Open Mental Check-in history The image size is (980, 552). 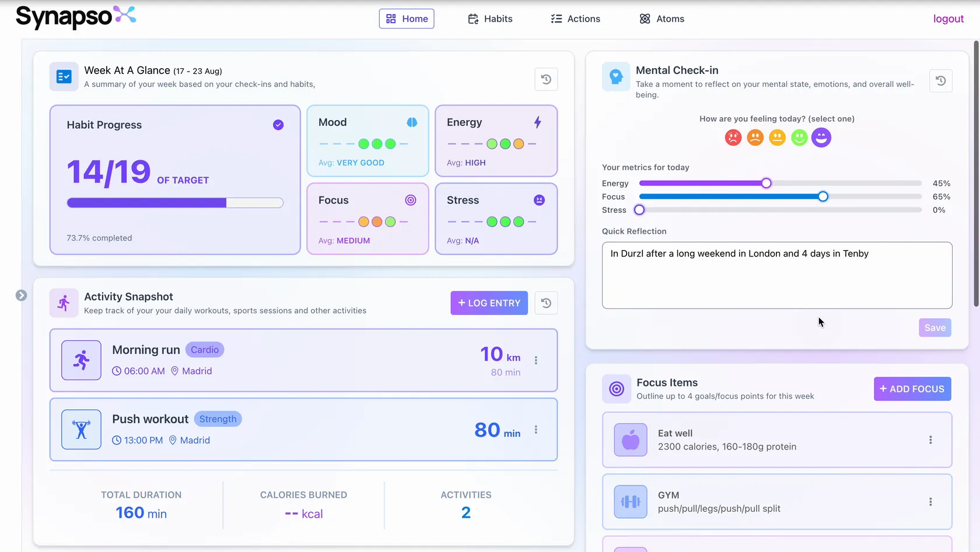tap(941, 81)
